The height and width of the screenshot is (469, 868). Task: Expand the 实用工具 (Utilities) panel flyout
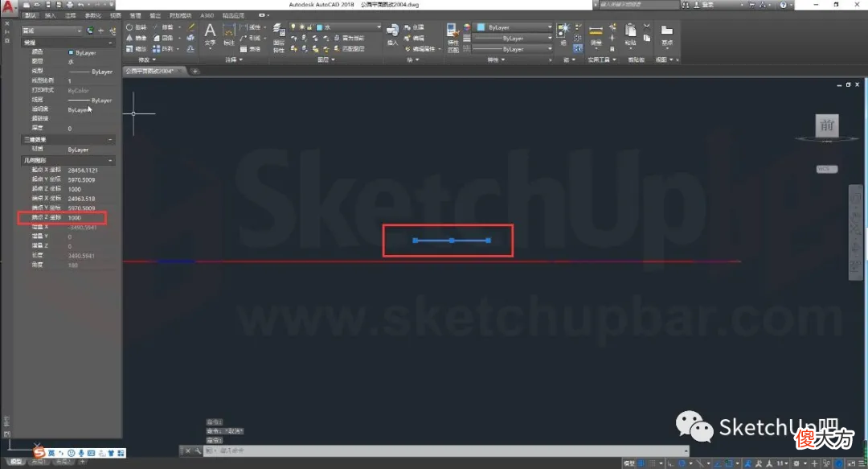tap(601, 60)
